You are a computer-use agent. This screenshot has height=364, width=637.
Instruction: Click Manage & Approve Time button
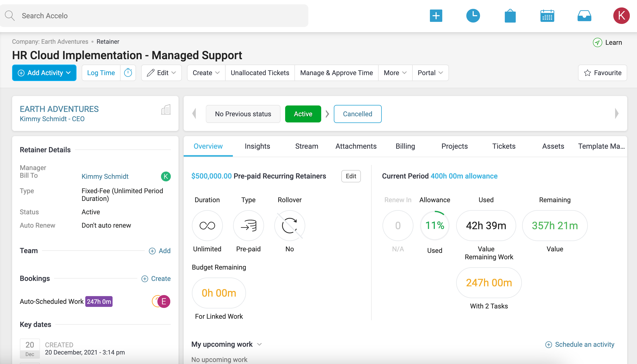336,73
